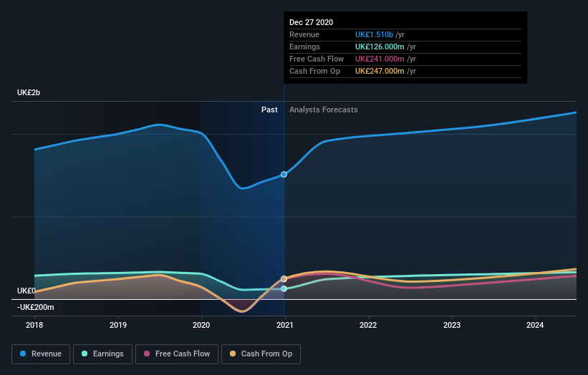This screenshot has width=588, height=375.
Task: Click the UK£0 y-axis label
Action: (x=26, y=291)
